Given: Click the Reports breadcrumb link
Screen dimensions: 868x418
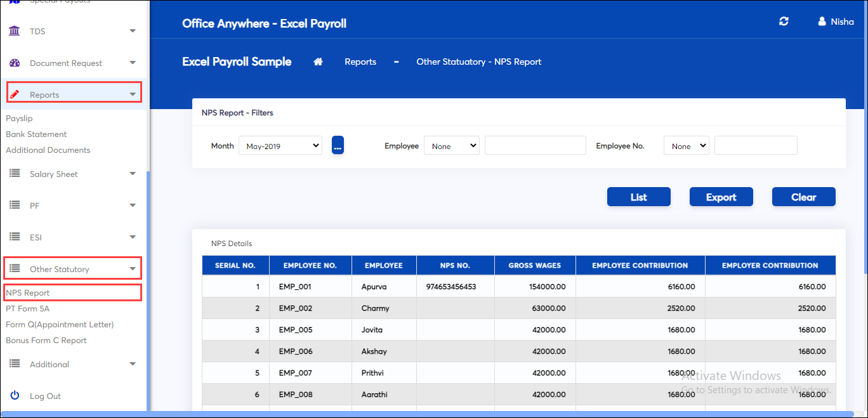Looking at the screenshot, I should [360, 62].
